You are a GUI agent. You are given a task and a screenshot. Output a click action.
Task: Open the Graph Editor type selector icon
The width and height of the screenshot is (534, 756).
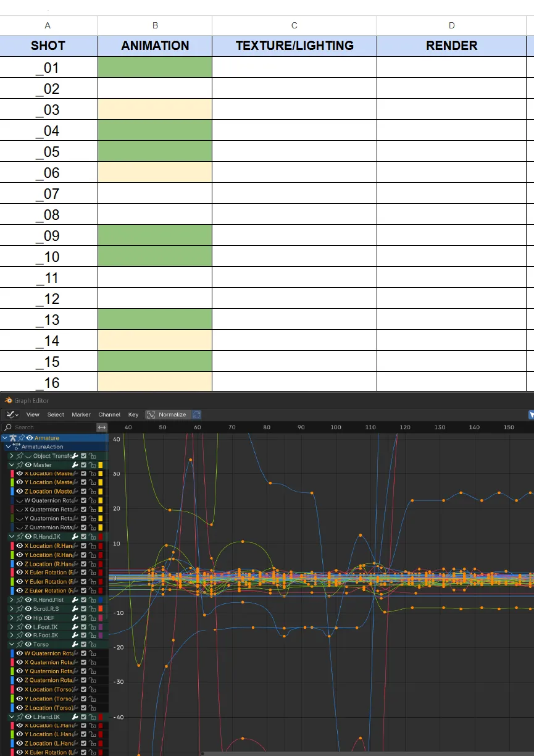click(x=11, y=414)
